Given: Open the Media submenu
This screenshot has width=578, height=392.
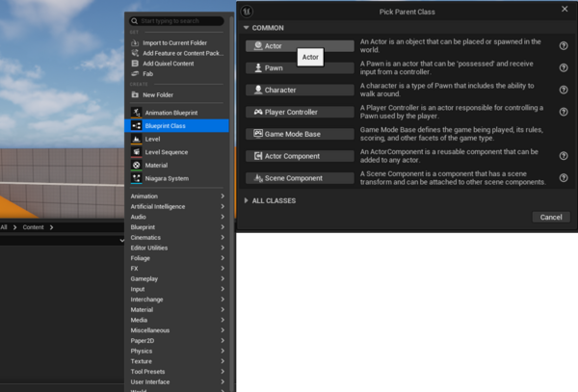Looking at the screenshot, I should click(x=177, y=320).
